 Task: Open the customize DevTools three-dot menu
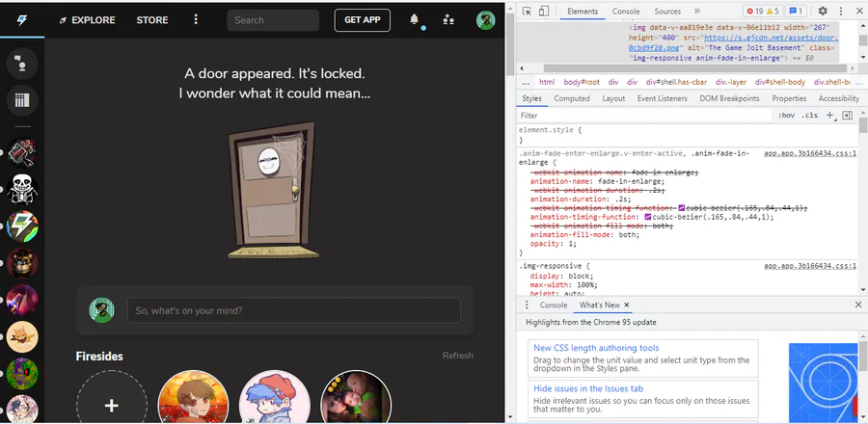coord(841,11)
